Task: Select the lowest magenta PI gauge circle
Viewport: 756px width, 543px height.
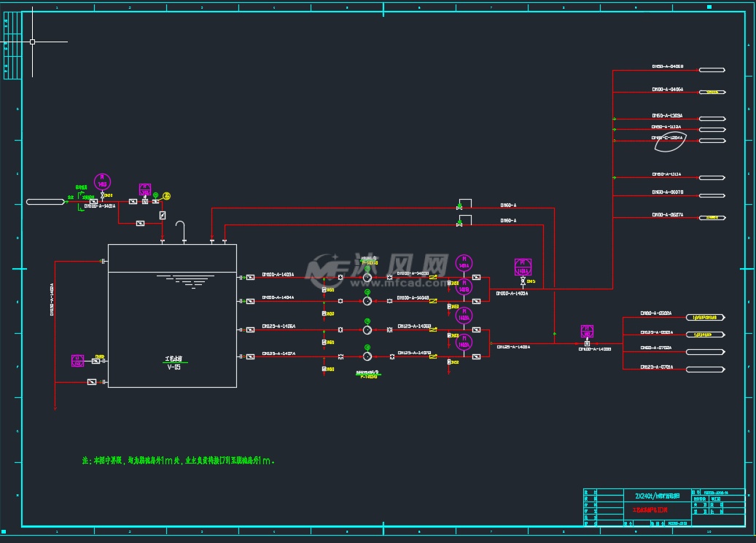Action: coord(464,343)
